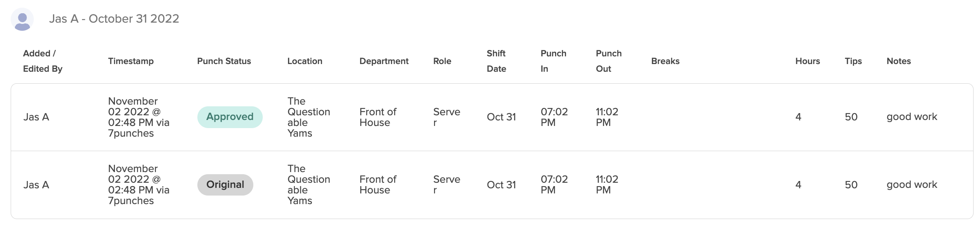
Task: Select the Jas A - October 31 2022 title
Action: [x=114, y=19]
